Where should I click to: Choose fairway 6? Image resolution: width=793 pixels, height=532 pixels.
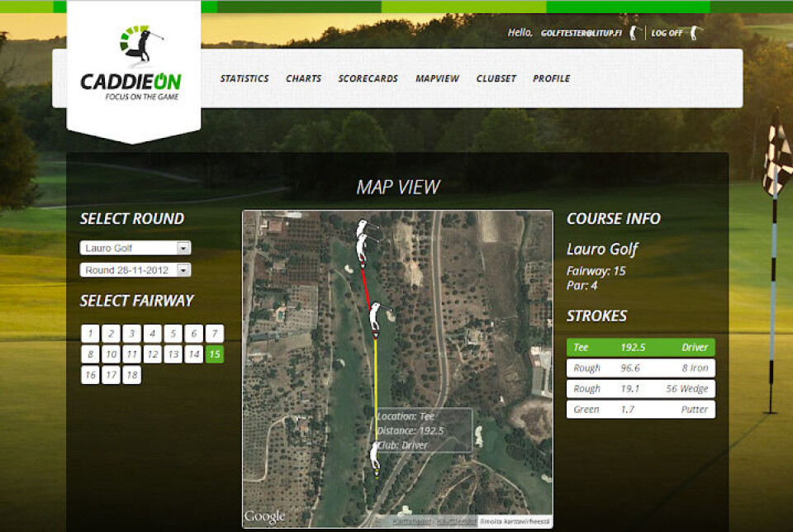[193, 334]
